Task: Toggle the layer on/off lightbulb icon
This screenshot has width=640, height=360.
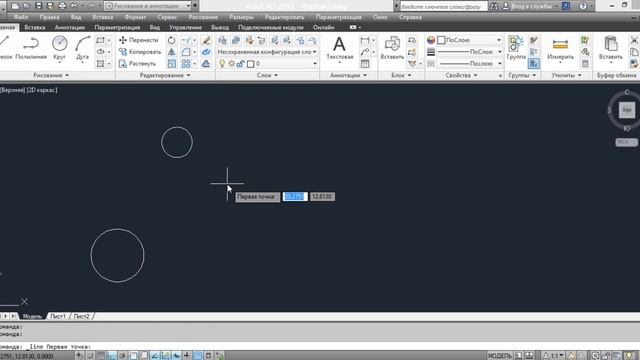Action: point(222,64)
